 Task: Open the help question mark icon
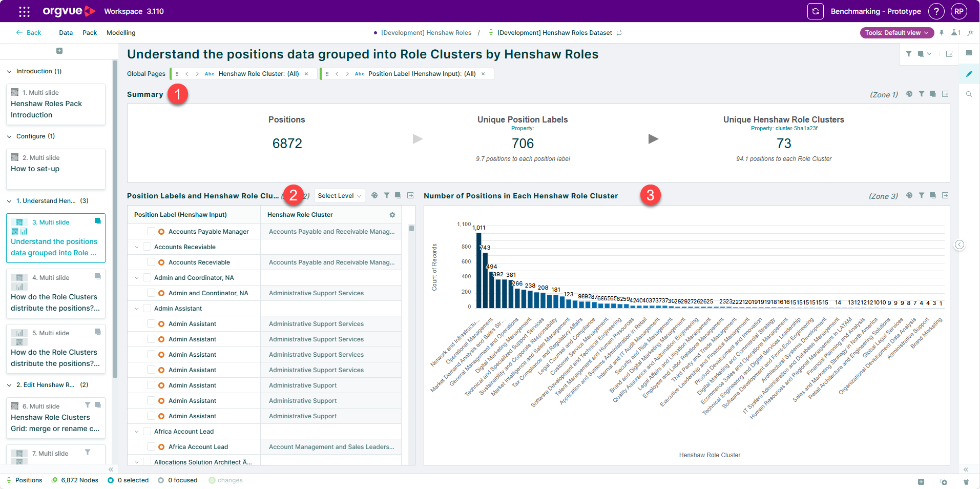936,11
